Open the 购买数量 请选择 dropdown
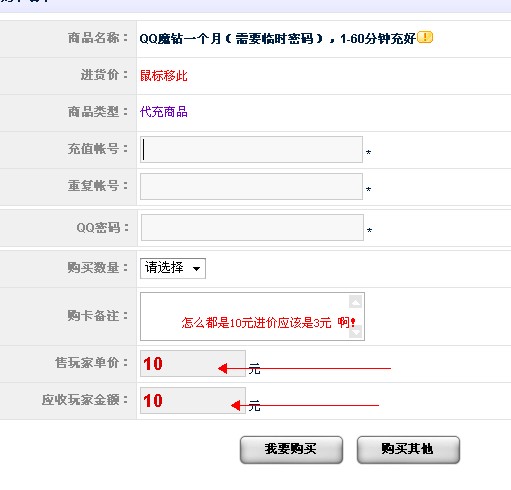This screenshot has height=490, width=511. click(173, 268)
